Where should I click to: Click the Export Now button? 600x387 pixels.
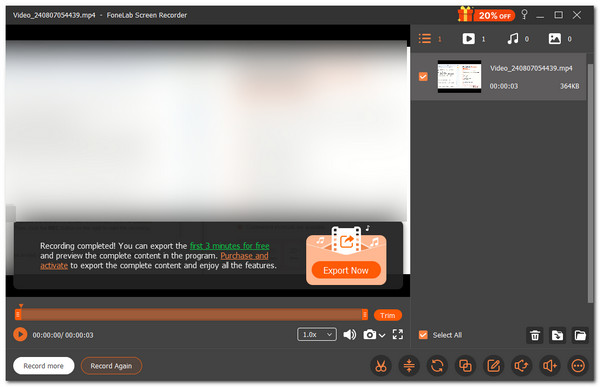click(x=346, y=270)
